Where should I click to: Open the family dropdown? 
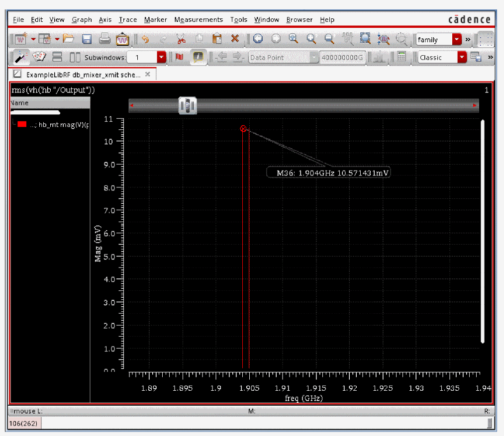pos(457,39)
